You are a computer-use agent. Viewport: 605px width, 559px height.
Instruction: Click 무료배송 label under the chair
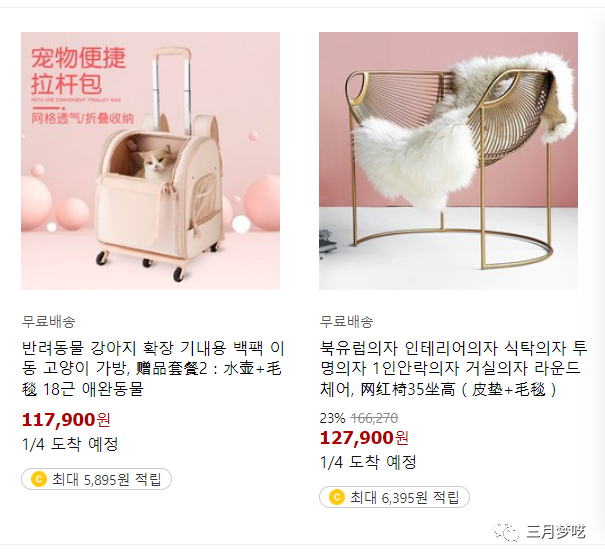pos(346,322)
